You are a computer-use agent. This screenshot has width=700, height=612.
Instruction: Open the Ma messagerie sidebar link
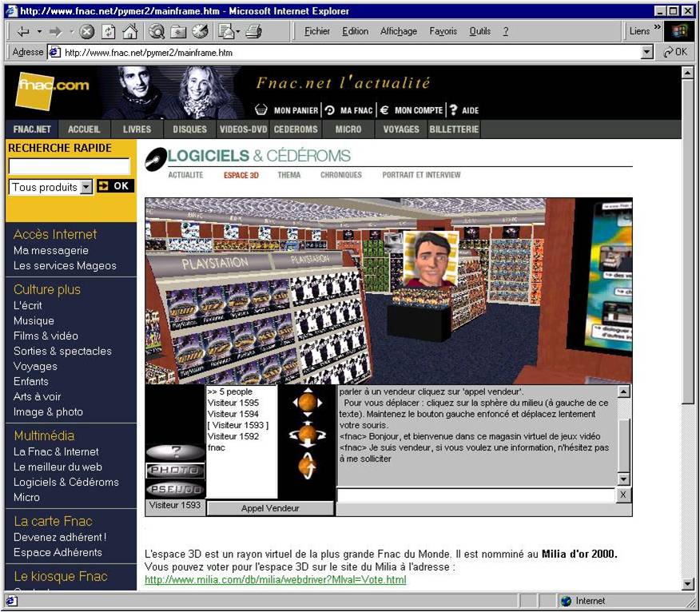click(x=51, y=250)
